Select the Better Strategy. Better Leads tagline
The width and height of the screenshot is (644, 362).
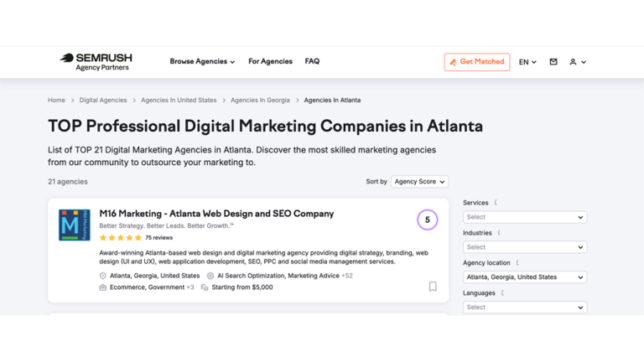(166, 225)
